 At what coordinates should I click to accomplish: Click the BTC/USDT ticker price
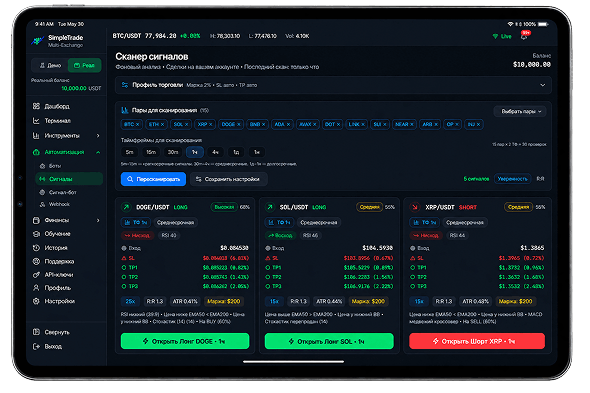tap(160, 36)
